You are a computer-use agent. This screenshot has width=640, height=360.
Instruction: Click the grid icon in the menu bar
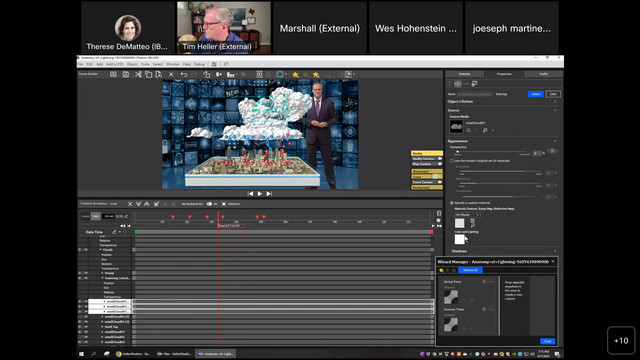tap(214, 64)
